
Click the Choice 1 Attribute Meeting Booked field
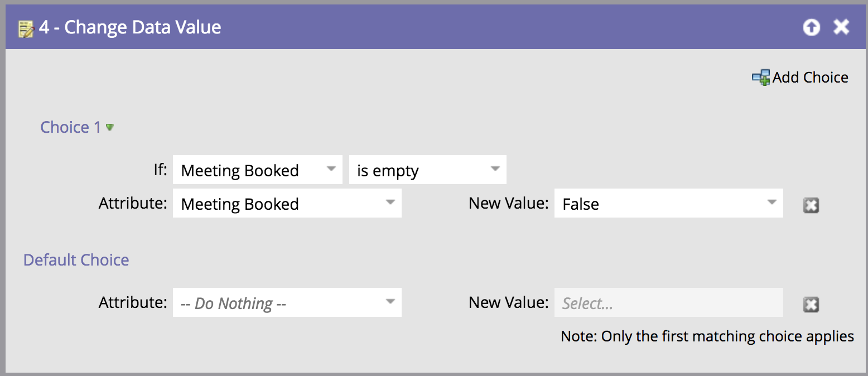point(276,204)
